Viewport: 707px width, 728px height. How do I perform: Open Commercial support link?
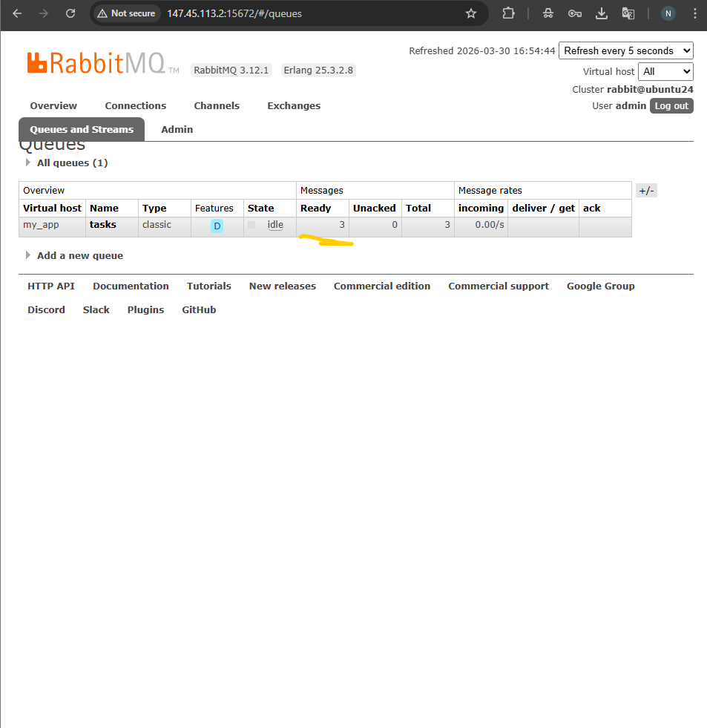click(x=499, y=286)
